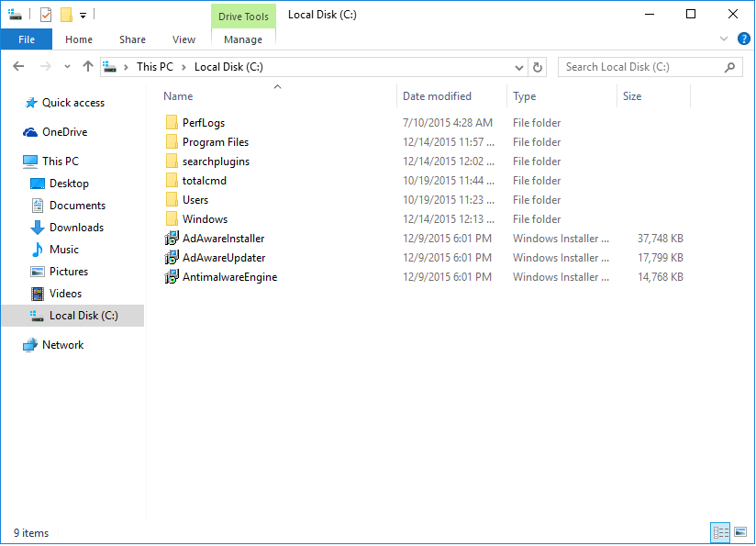Select Local Disk (C:) in the navigation pane
This screenshot has width=756, height=546.
pos(72,316)
